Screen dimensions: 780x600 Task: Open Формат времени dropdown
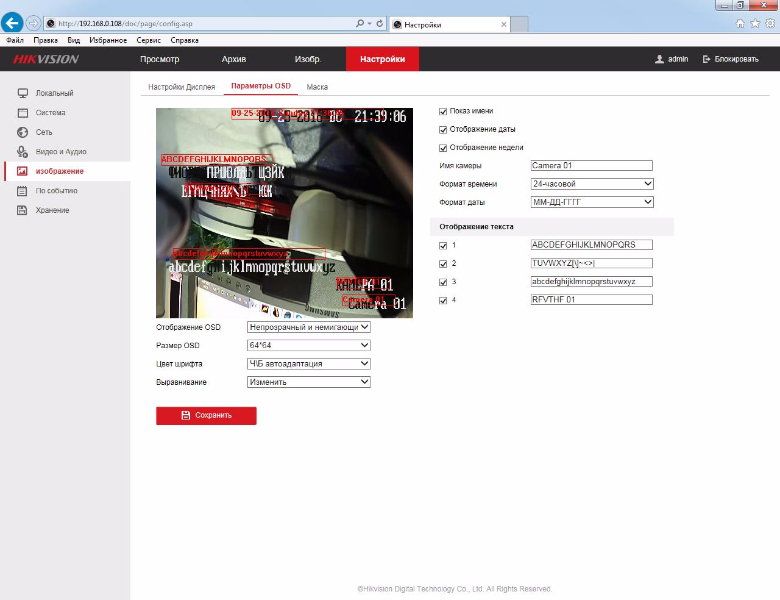[592, 184]
